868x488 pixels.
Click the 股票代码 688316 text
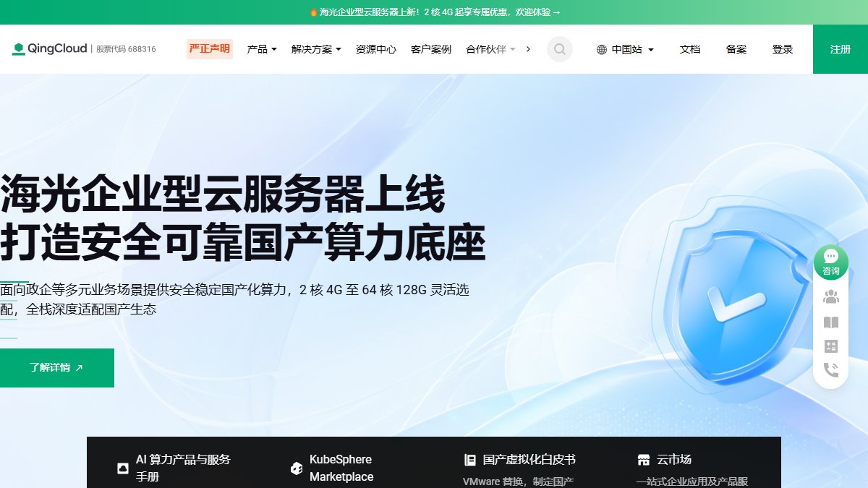[x=127, y=49]
